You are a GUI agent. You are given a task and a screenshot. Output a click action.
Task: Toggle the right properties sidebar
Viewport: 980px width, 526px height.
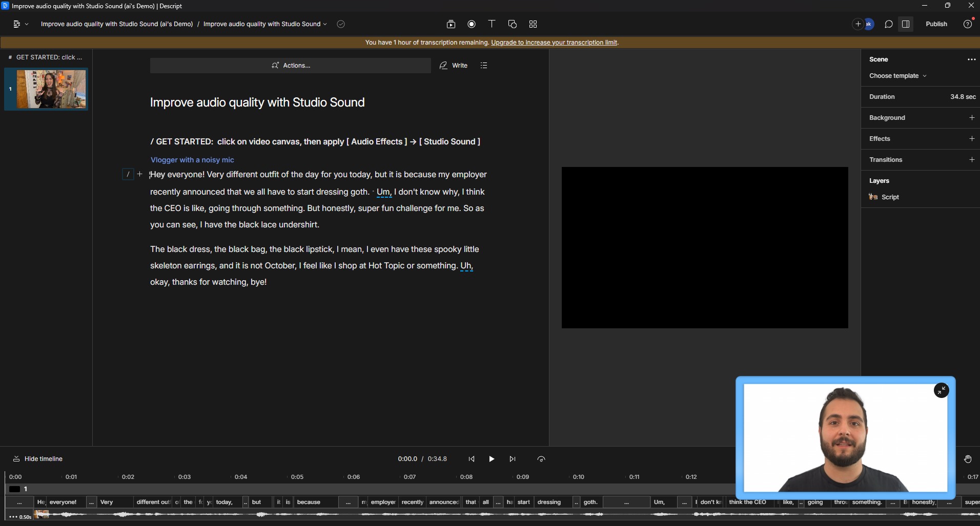point(906,24)
